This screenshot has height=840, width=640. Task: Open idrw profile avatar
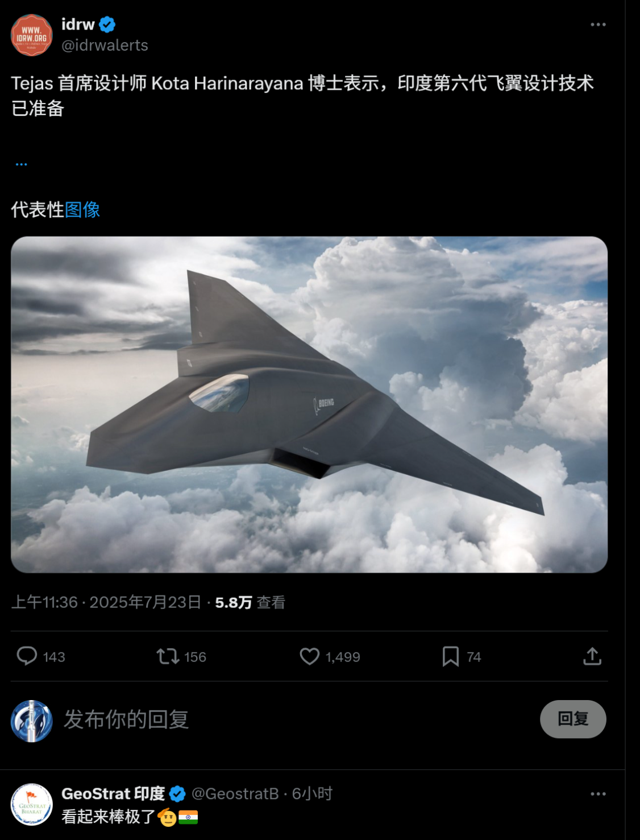pyautogui.click(x=32, y=35)
